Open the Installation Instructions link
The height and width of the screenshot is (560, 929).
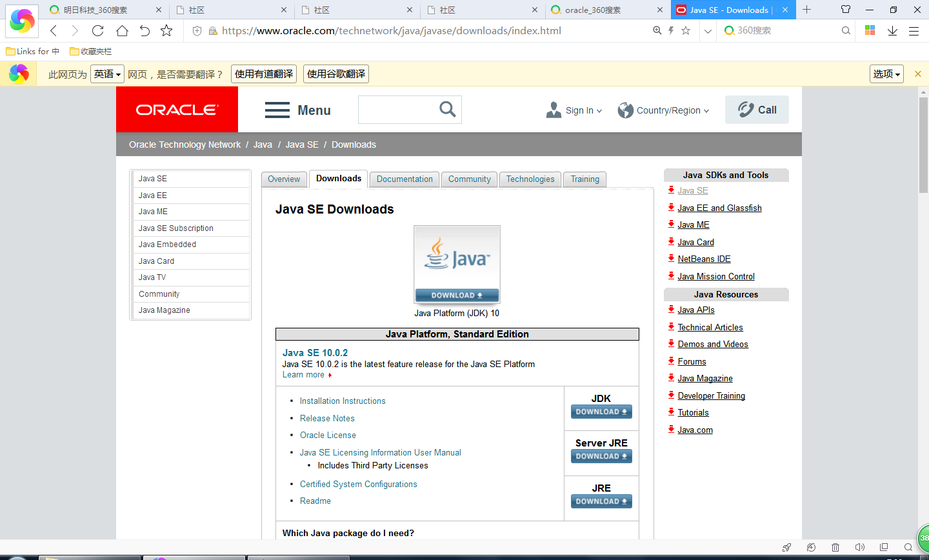343,401
